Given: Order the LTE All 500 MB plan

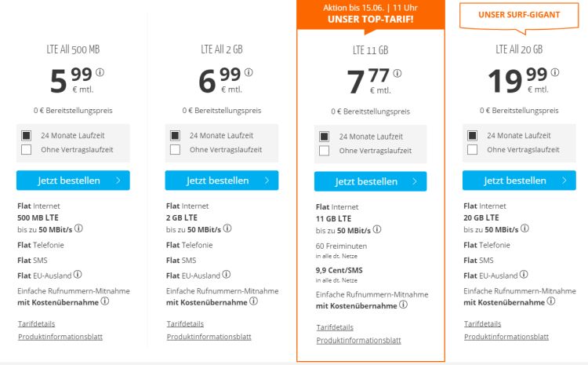Looking at the screenshot, I should coord(73,181).
